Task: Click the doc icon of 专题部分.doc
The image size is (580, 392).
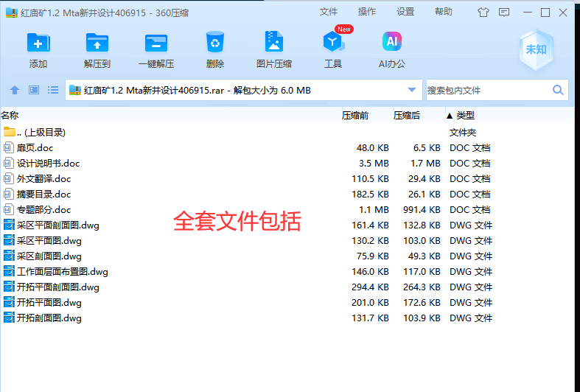Action: coord(8,210)
